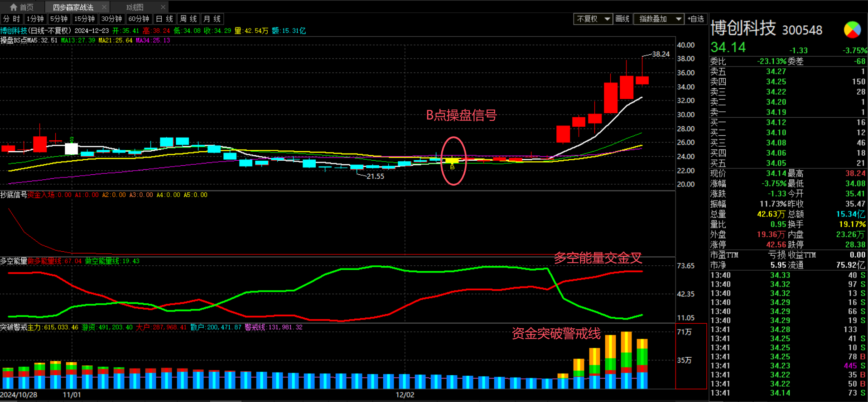868x402 pixels.
Task: Add stock via the +自选 button
Action: click(x=696, y=19)
